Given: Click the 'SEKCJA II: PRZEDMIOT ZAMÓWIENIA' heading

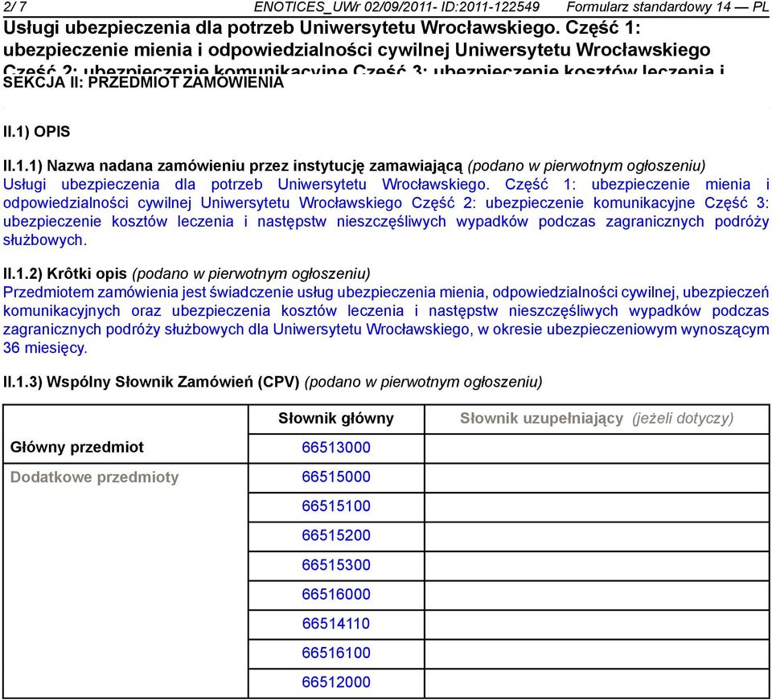Looking at the screenshot, I should point(144,82).
